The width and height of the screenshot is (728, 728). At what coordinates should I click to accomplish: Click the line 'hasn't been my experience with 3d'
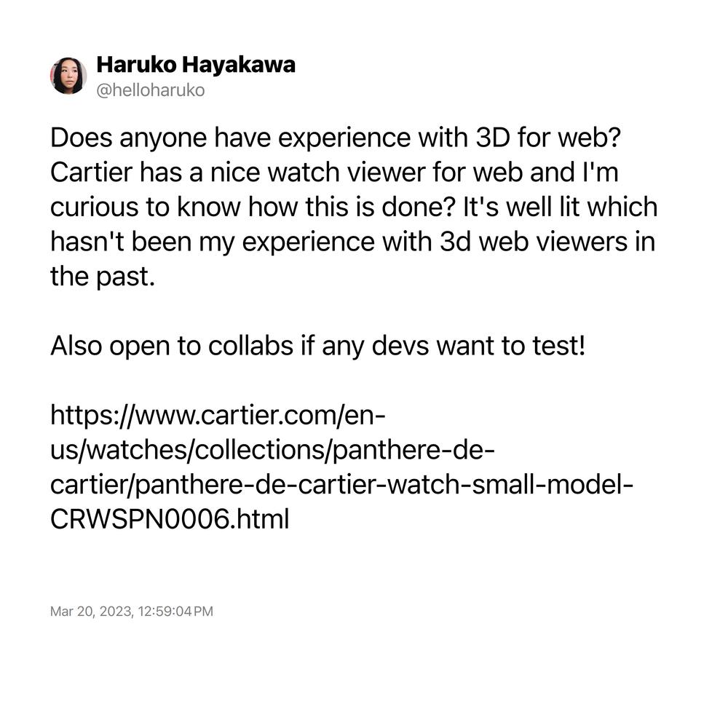click(353, 242)
